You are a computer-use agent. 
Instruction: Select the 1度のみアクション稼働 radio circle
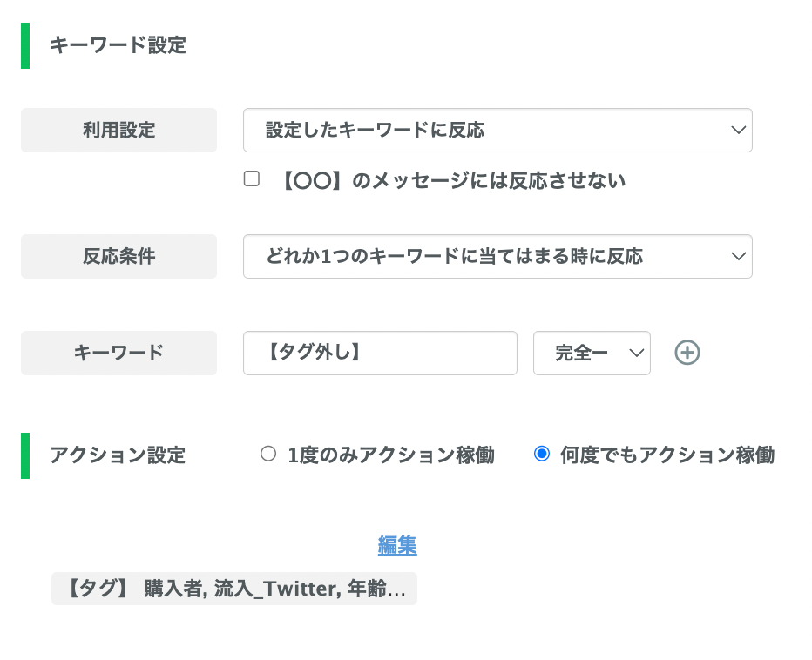point(268,454)
